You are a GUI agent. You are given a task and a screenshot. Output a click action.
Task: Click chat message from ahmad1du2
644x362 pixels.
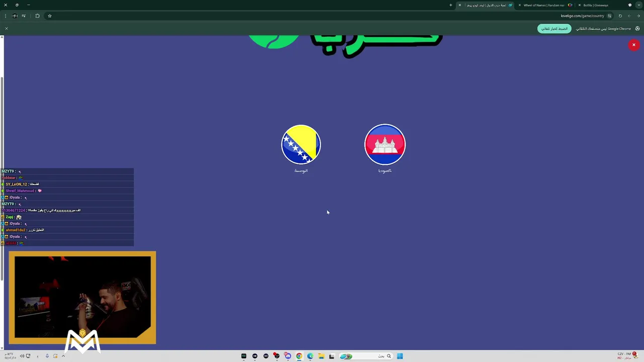(x=67, y=230)
